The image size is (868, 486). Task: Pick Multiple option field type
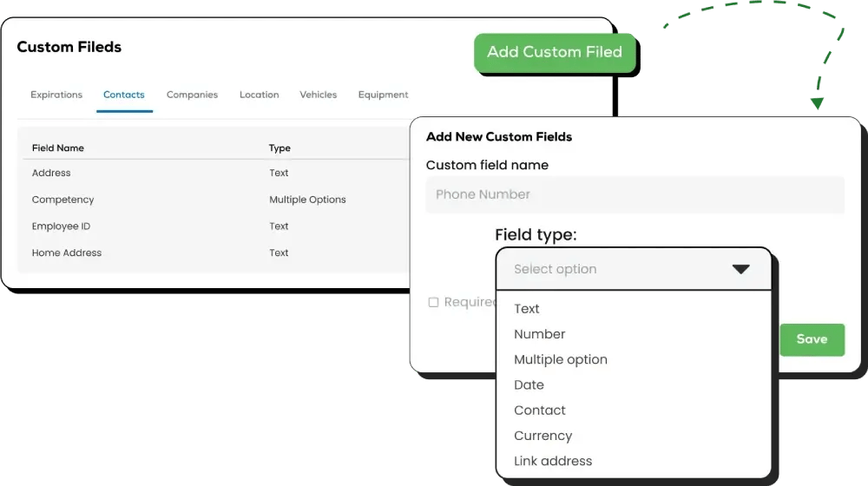(560, 360)
